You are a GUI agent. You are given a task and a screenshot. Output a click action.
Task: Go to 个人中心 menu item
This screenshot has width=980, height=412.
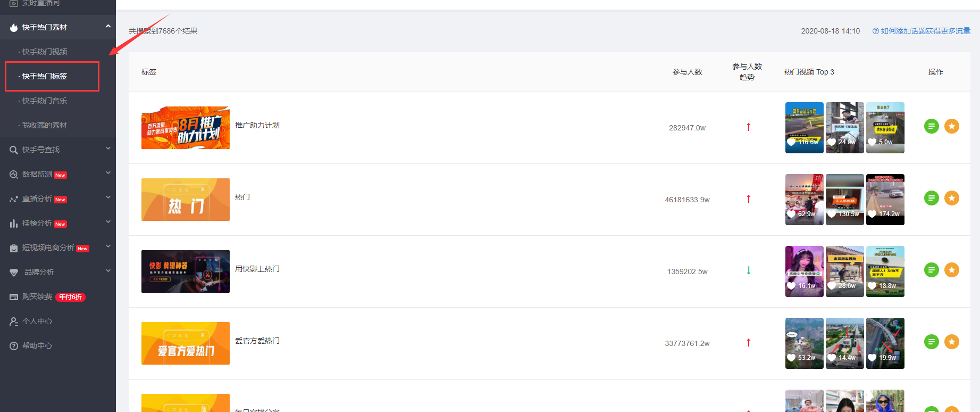tap(37, 321)
